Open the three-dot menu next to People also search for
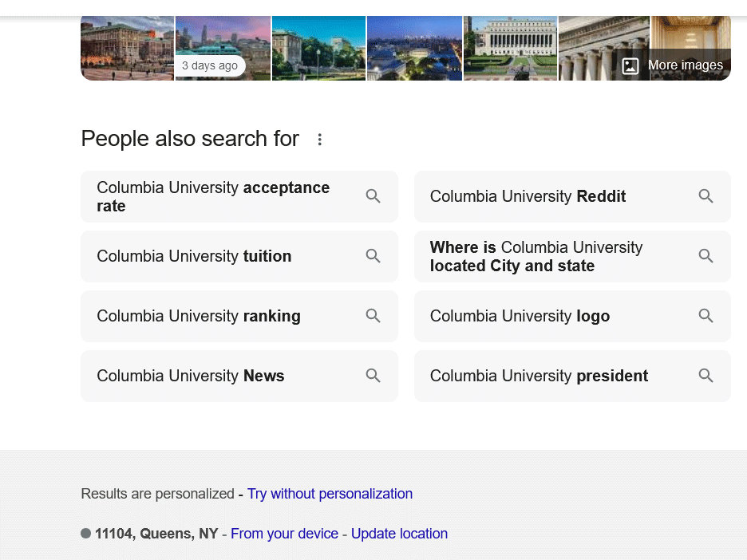747x560 pixels. pyautogui.click(x=319, y=138)
